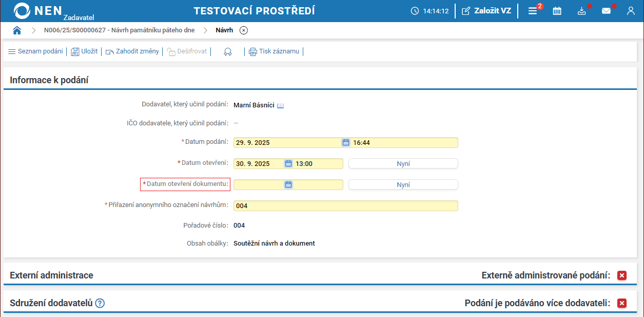Viewport: 644px width, 317px height.
Task: Open the messages envelope icon
Action: click(x=606, y=11)
